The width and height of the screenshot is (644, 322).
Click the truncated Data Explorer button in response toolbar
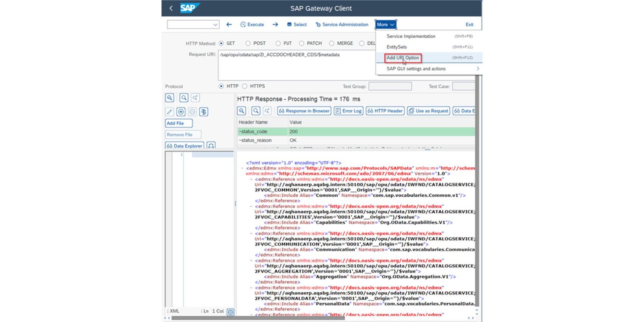(x=464, y=111)
